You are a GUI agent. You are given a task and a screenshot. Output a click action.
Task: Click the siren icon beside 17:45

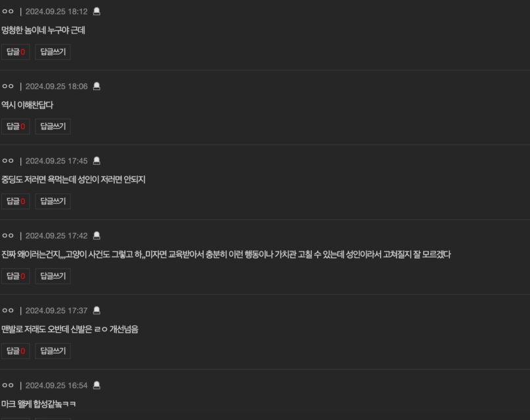(97, 161)
